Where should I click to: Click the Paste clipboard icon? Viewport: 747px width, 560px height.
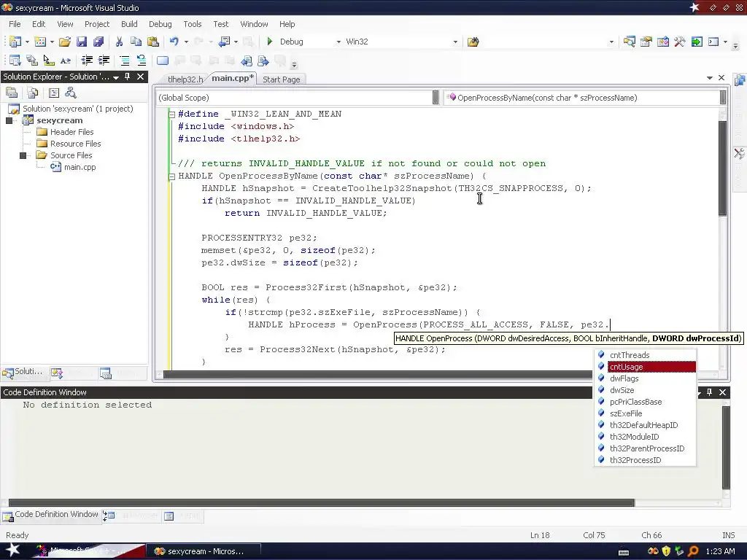tap(153, 42)
